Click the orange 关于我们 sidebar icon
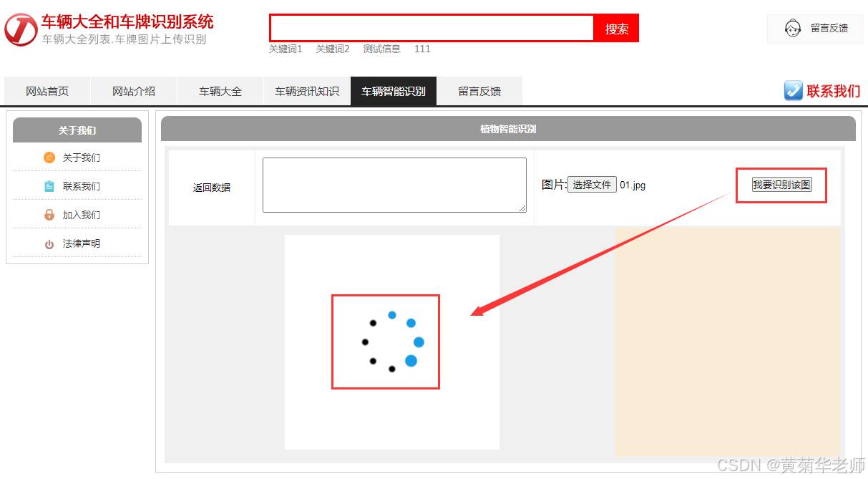The width and height of the screenshot is (868, 479). point(49,158)
